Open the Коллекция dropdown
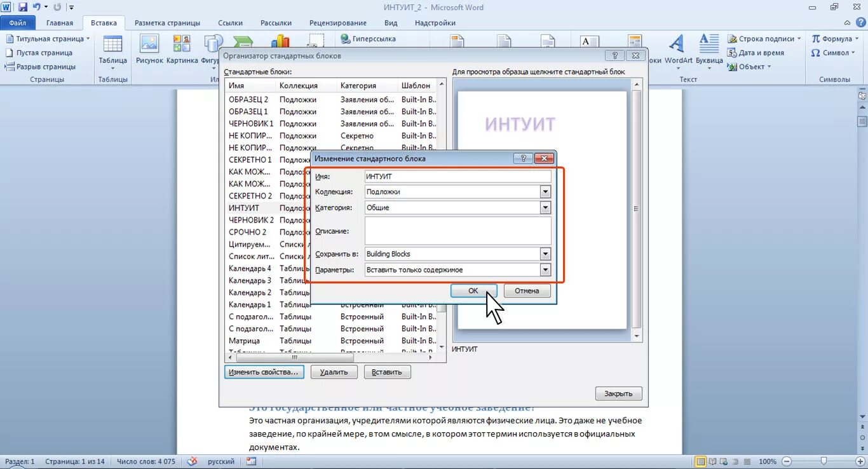This screenshot has height=469, width=868. click(x=545, y=191)
